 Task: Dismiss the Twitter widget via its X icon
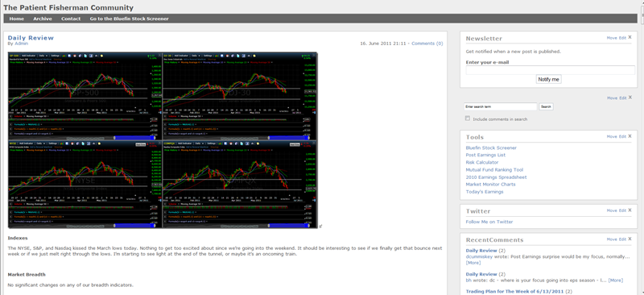630,210
